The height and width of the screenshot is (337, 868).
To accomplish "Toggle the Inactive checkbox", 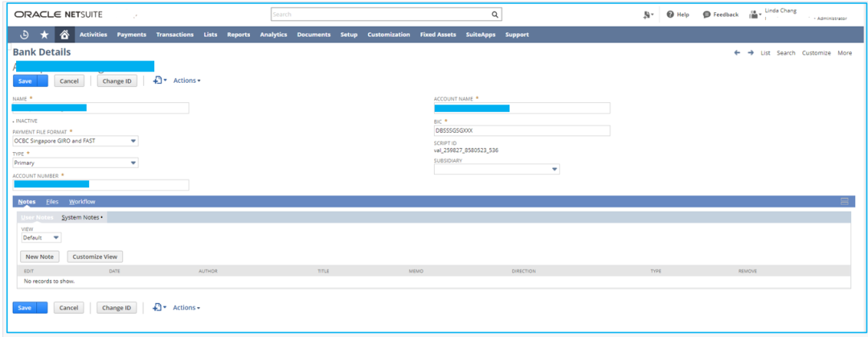I will coord(14,121).
